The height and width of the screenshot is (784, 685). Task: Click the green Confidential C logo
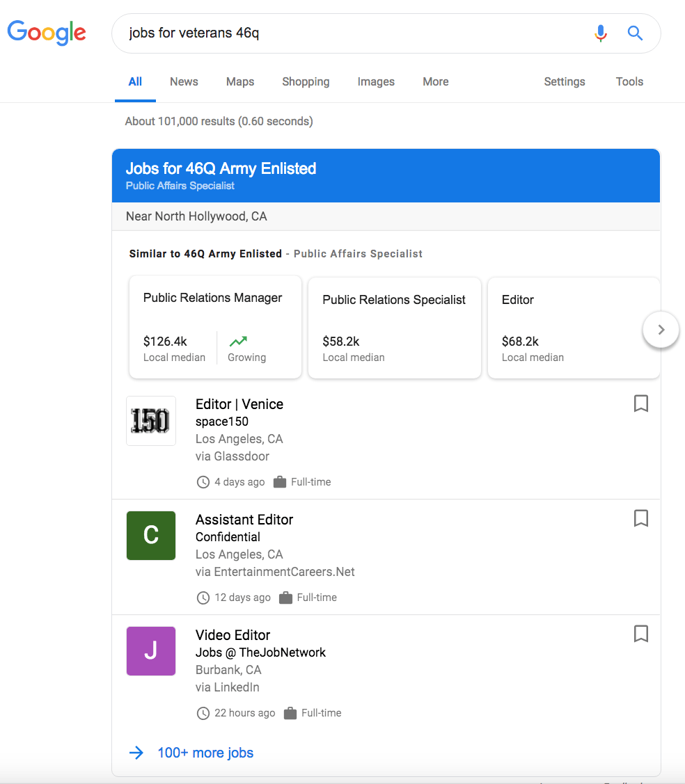(151, 536)
